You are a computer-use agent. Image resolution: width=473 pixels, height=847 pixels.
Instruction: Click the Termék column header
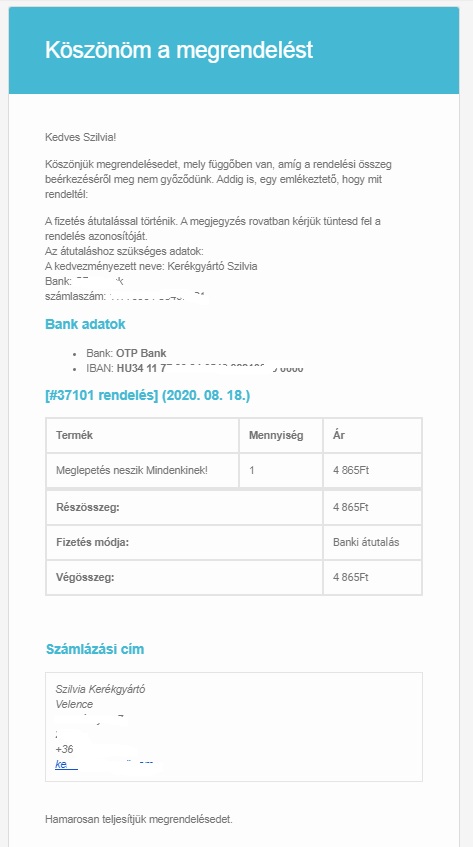[x=75, y=435]
